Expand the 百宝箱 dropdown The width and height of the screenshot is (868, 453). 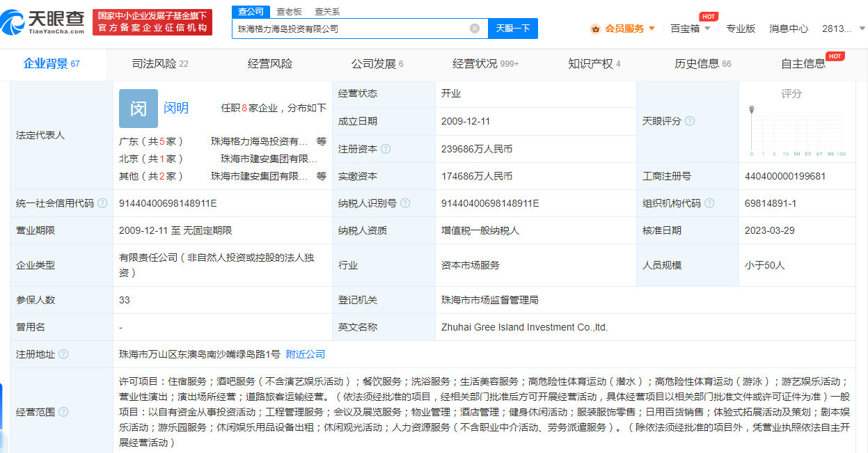pyautogui.click(x=688, y=28)
